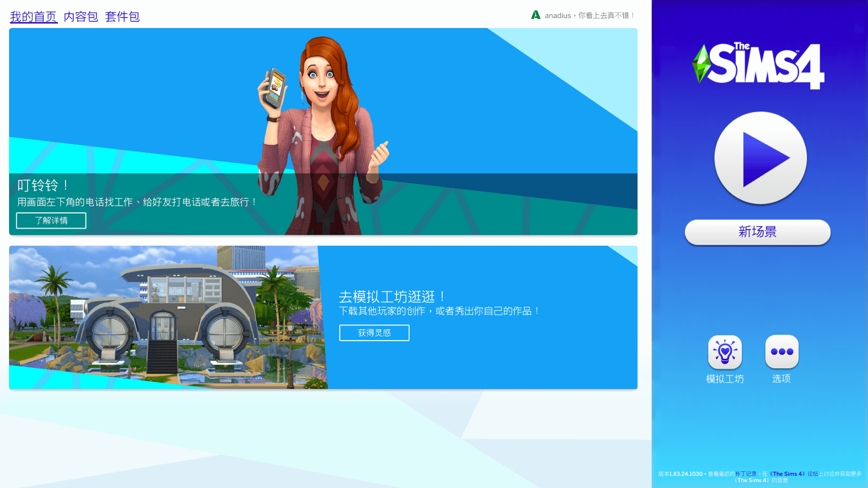Click the green anadius account logo icon
The height and width of the screenshot is (488, 868).
536,15
